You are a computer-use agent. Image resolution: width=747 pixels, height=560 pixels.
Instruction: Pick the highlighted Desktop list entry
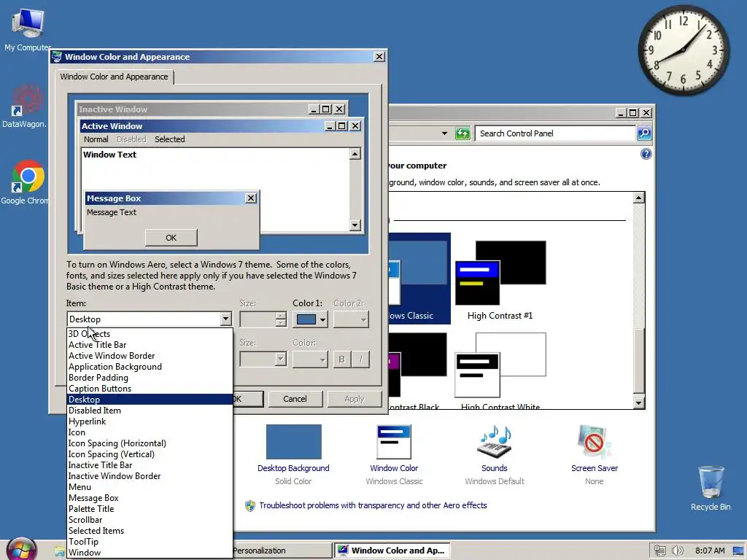(150, 400)
